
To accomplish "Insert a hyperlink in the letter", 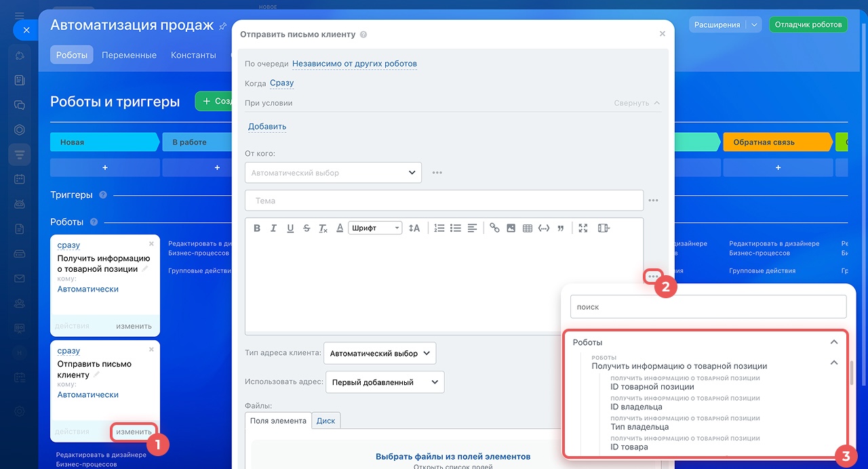I will pos(494,228).
